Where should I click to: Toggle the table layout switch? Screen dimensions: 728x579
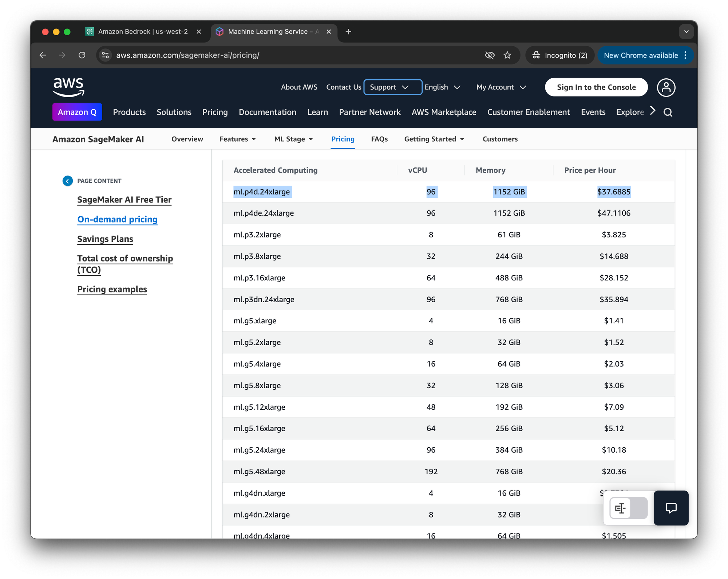[628, 508]
